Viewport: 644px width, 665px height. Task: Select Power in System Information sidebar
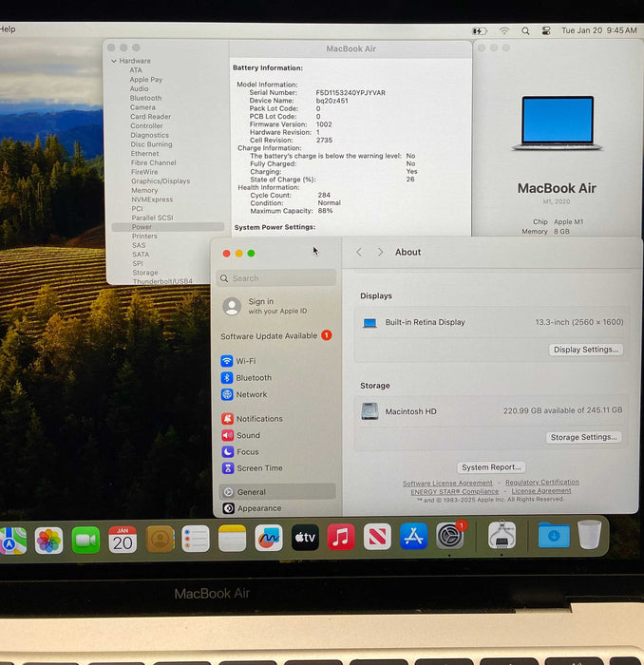(x=168, y=227)
